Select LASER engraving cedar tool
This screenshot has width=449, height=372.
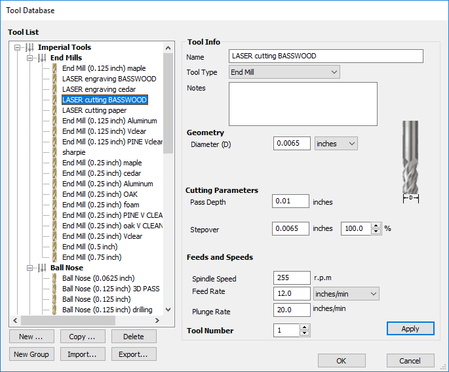[99, 89]
